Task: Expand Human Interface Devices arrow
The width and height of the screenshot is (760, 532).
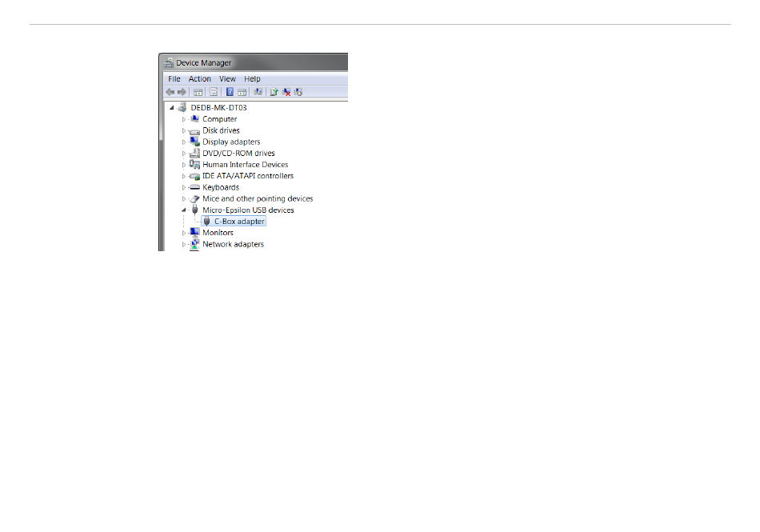Action: (x=184, y=165)
